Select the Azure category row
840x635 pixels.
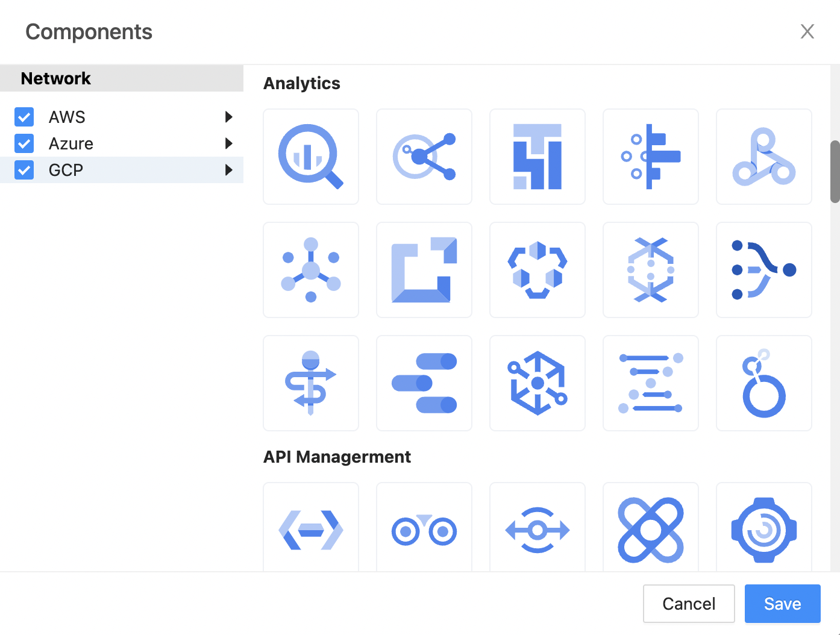coord(121,143)
